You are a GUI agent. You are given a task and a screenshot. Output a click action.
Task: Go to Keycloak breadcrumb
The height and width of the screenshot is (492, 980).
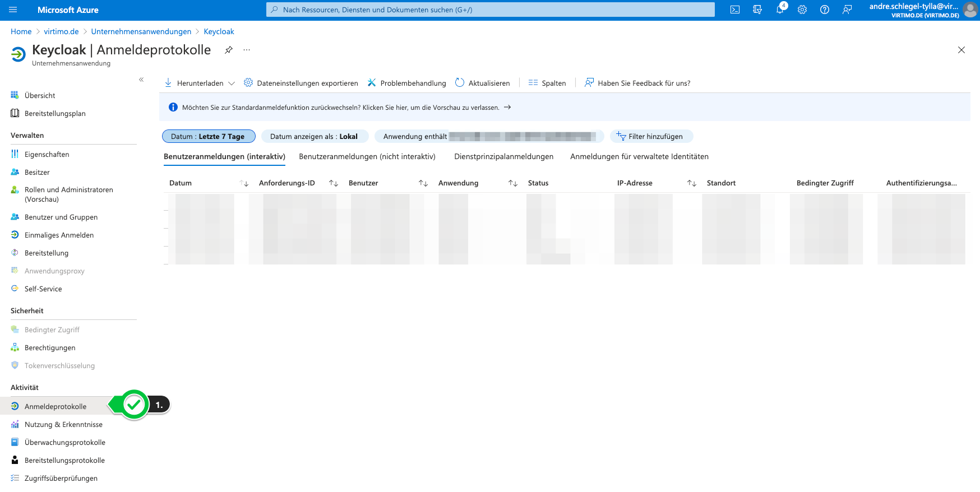click(219, 31)
